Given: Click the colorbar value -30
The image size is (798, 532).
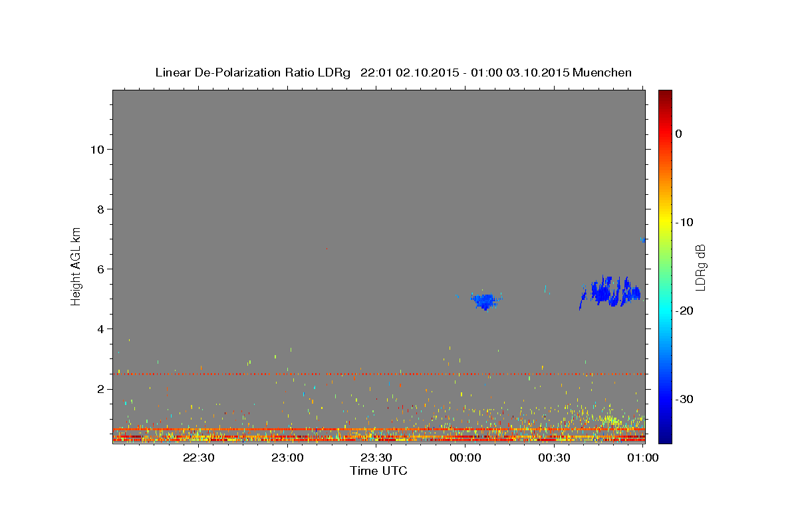Looking at the screenshot, I should (x=685, y=399).
